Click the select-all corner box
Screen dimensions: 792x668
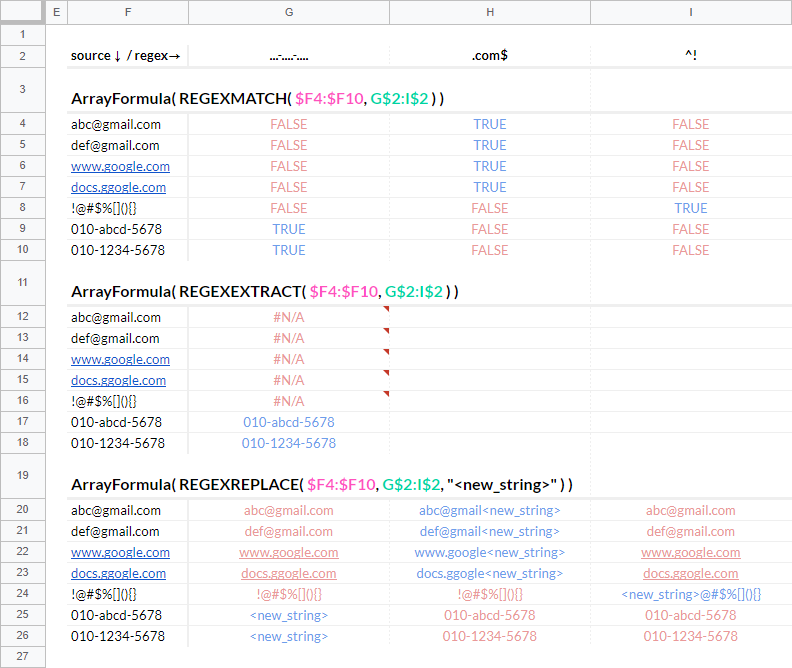pyautogui.click(x=22, y=11)
